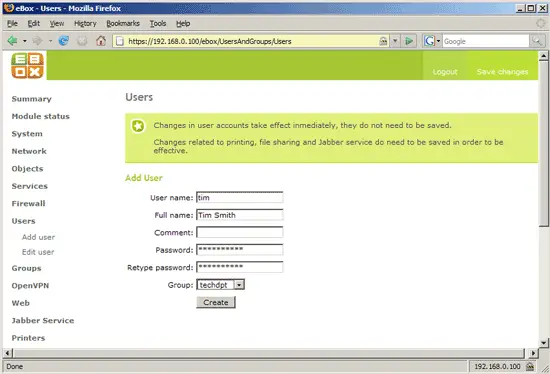Screen dimensions: 550x374
Task: Open Web in the sidebar
Action: [21, 303]
